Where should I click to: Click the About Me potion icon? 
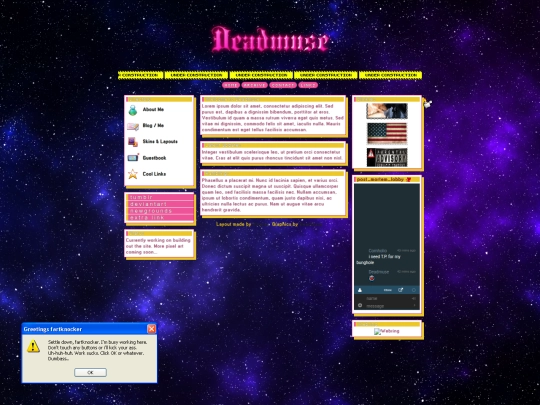point(133,110)
